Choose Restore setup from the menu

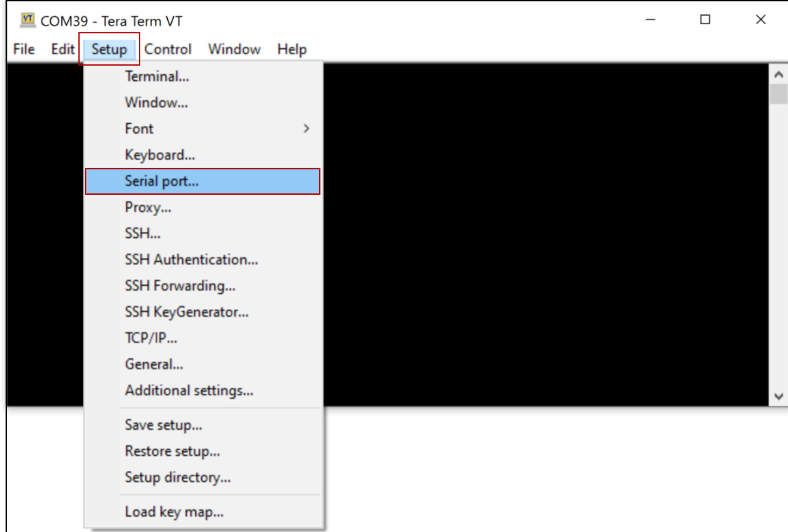(x=172, y=451)
